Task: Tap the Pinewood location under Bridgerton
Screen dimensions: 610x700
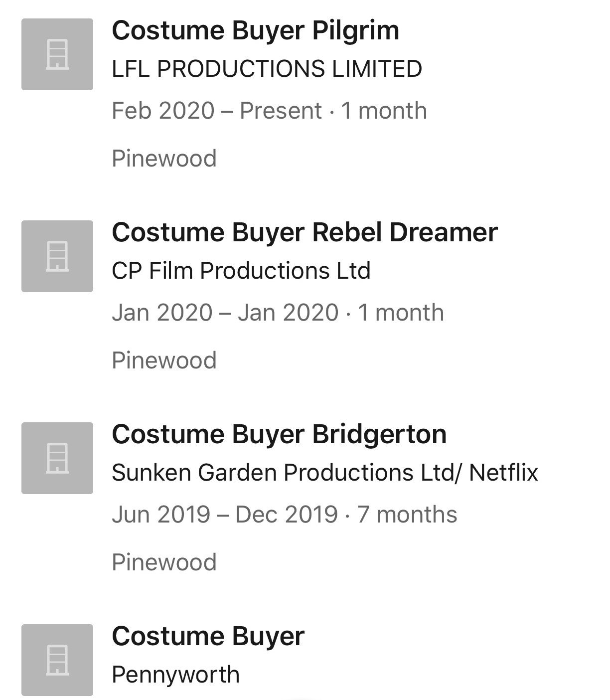Action: click(x=164, y=562)
